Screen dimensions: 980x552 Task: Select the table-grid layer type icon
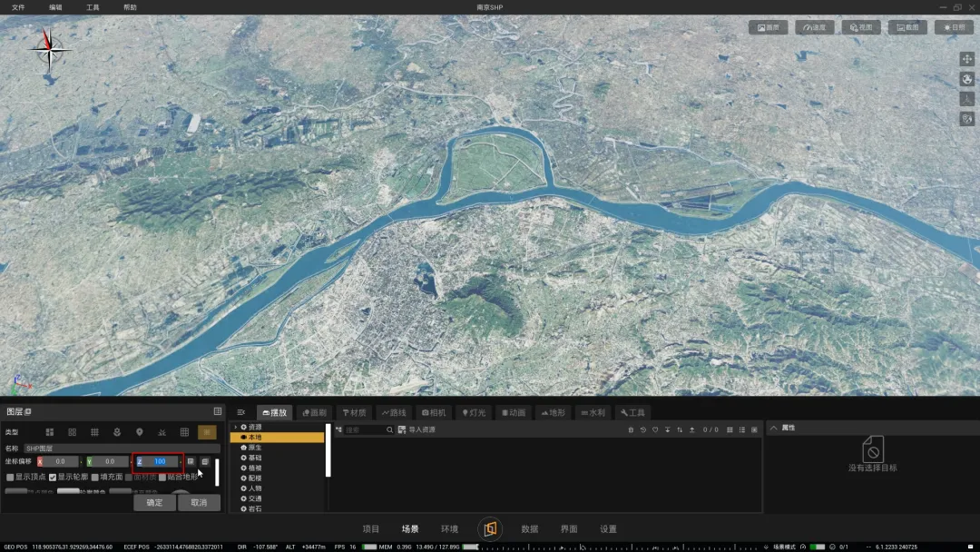coord(184,432)
